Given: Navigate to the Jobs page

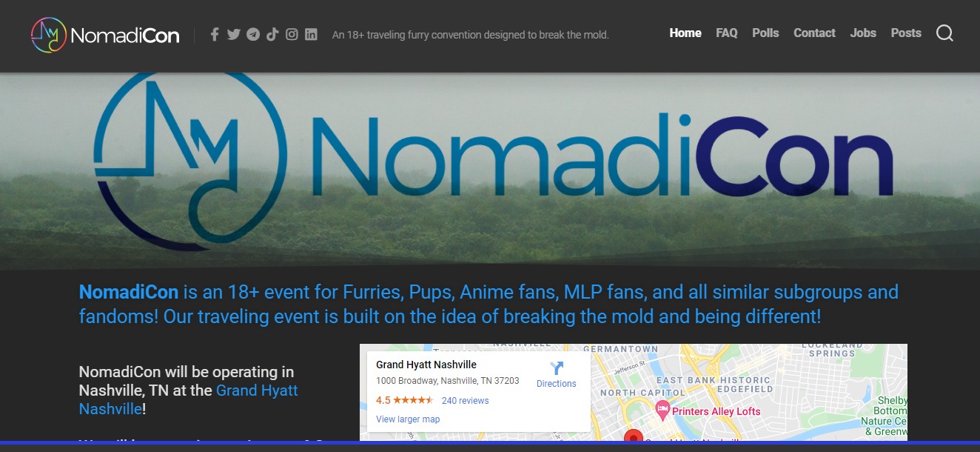Looking at the screenshot, I should click(863, 33).
